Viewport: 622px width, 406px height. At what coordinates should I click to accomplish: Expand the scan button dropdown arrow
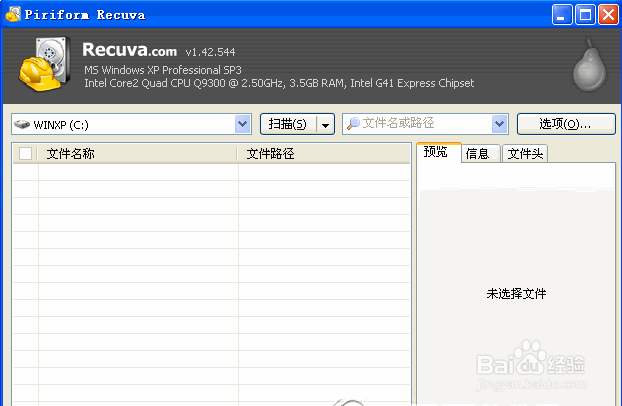(326, 125)
